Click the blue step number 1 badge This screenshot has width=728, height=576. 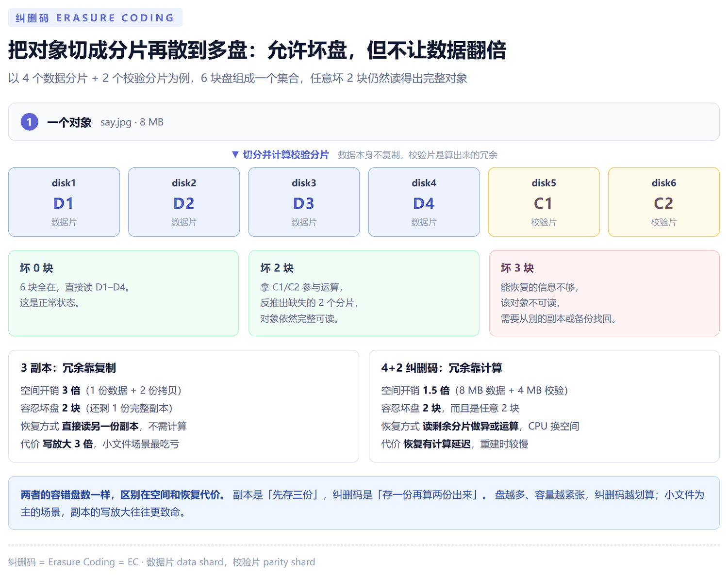tap(29, 122)
